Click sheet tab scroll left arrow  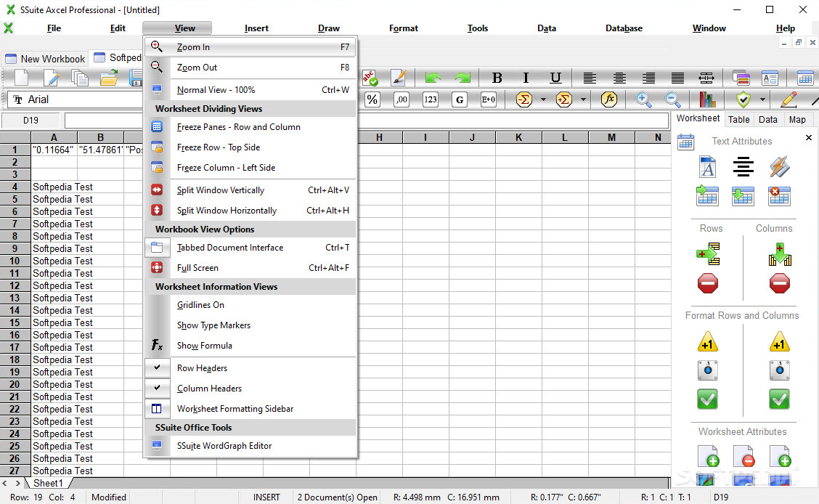point(4,484)
